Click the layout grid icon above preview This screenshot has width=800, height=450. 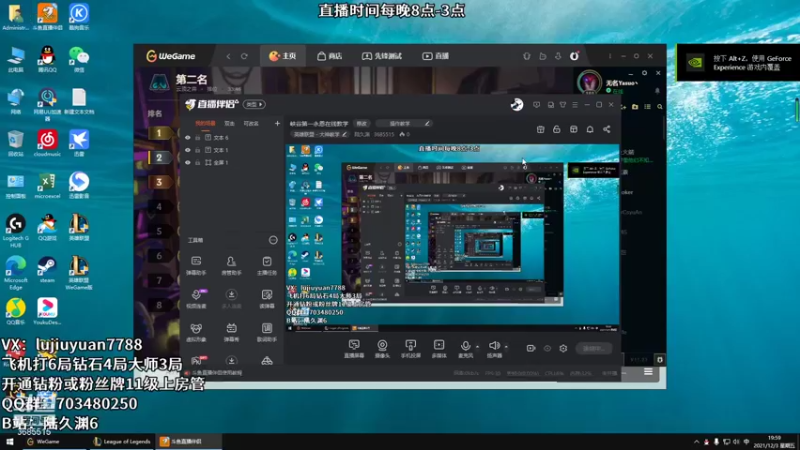pos(573,130)
